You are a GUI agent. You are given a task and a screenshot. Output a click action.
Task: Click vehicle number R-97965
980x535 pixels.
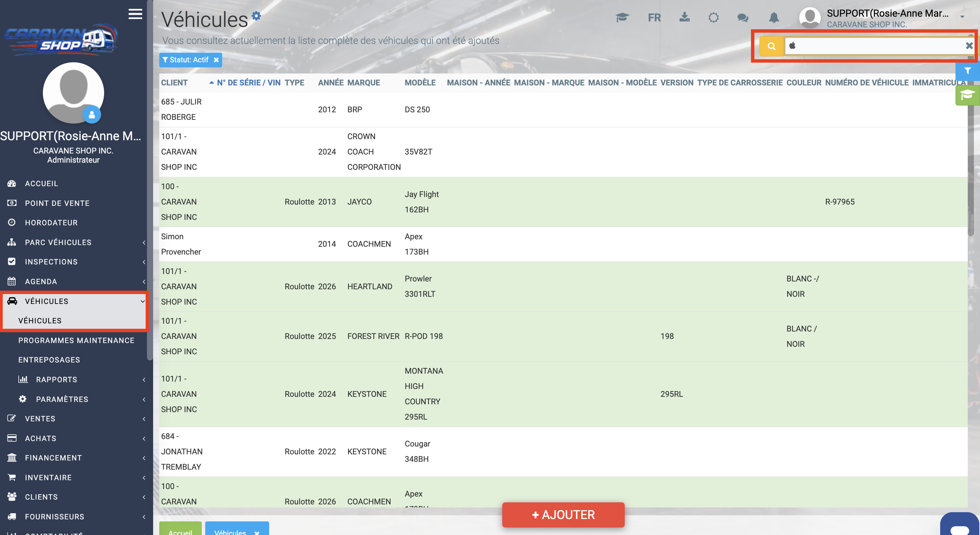click(839, 202)
